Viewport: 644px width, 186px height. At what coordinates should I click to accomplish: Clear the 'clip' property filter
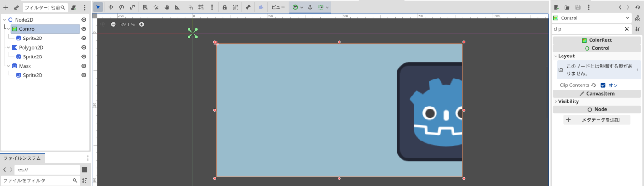pyautogui.click(x=627, y=29)
